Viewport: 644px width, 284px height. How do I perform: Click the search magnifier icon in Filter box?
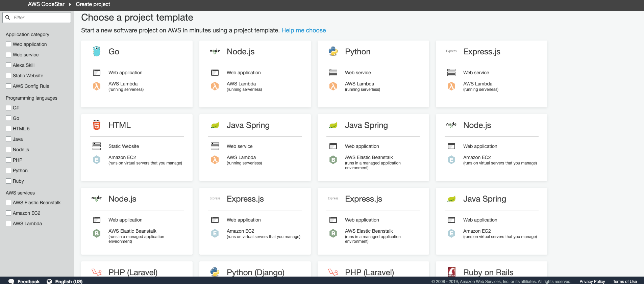click(8, 18)
